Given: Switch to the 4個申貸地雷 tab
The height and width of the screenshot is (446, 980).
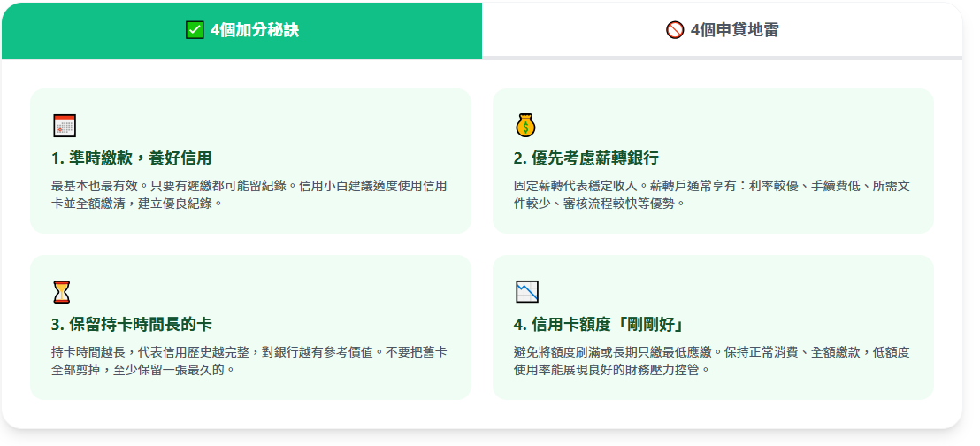Looking at the screenshot, I should tap(722, 30).
